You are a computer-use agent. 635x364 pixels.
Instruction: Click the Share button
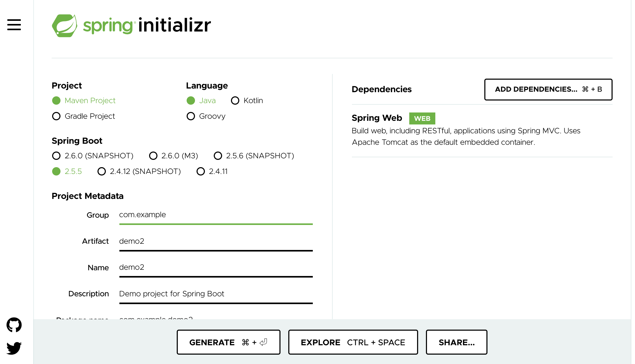coord(456,342)
